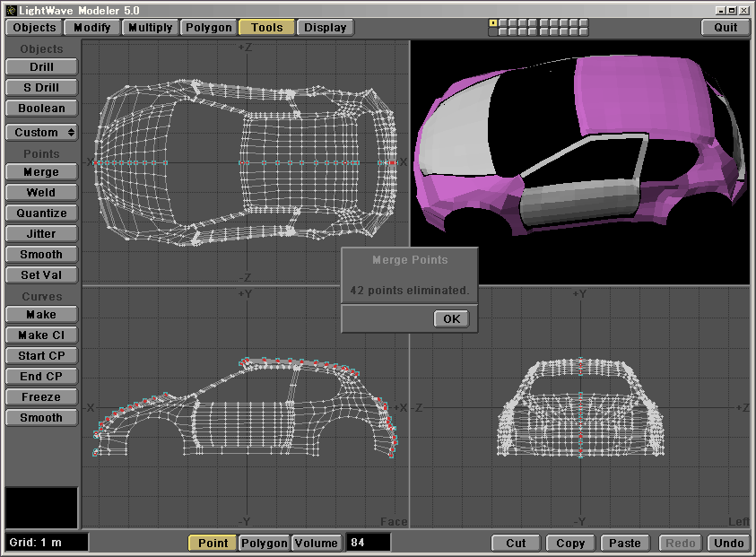Select the first layer button

[492, 22]
